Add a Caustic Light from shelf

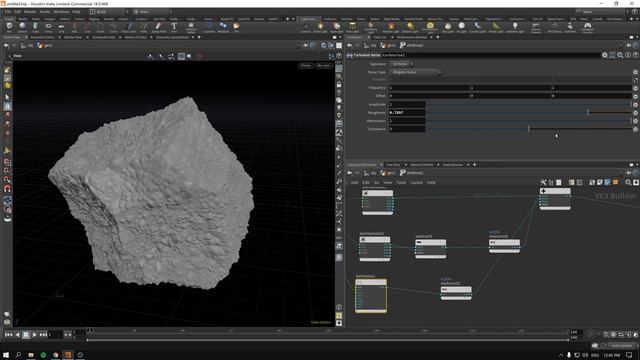click(477, 27)
